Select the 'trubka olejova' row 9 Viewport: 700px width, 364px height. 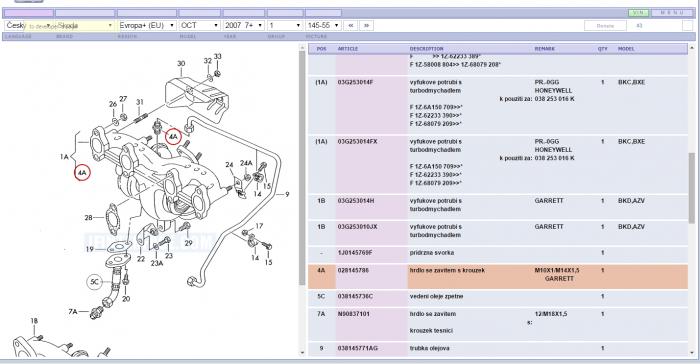tap(498, 349)
